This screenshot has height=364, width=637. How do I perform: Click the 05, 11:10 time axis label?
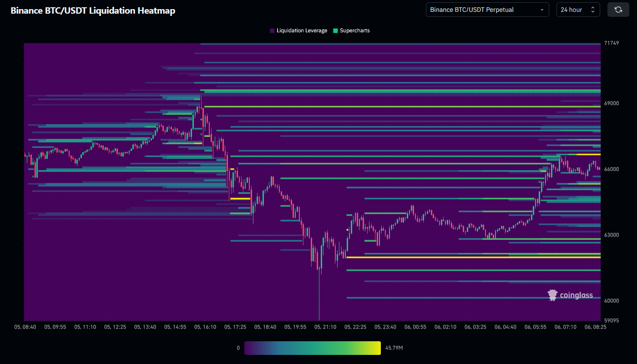(85, 327)
